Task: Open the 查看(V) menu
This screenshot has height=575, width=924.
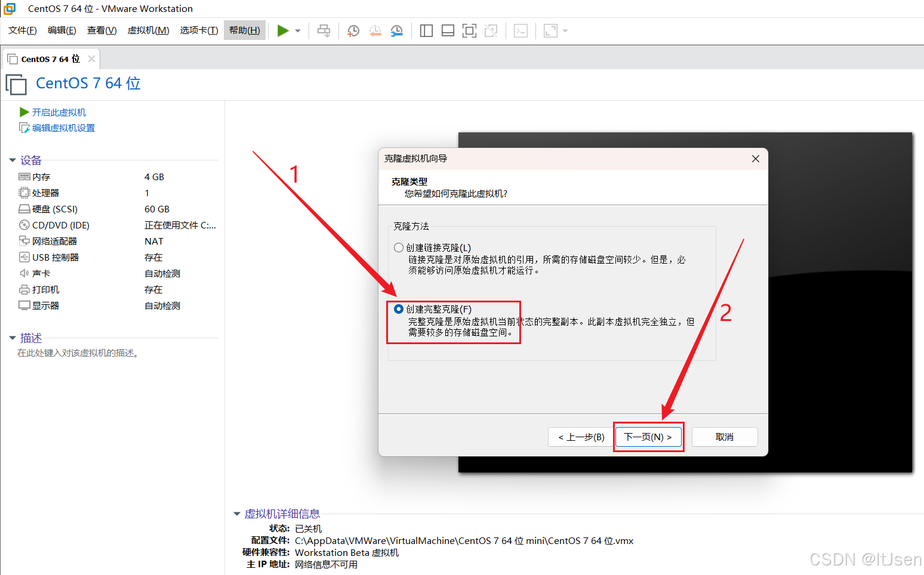Action: (x=102, y=30)
